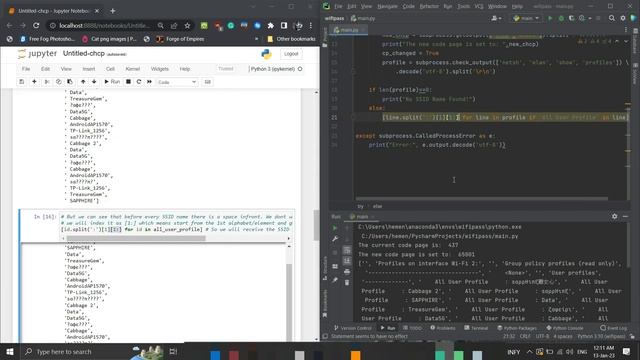
Task: Open the Python Console tool window tab
Action: tap(565, 328)
